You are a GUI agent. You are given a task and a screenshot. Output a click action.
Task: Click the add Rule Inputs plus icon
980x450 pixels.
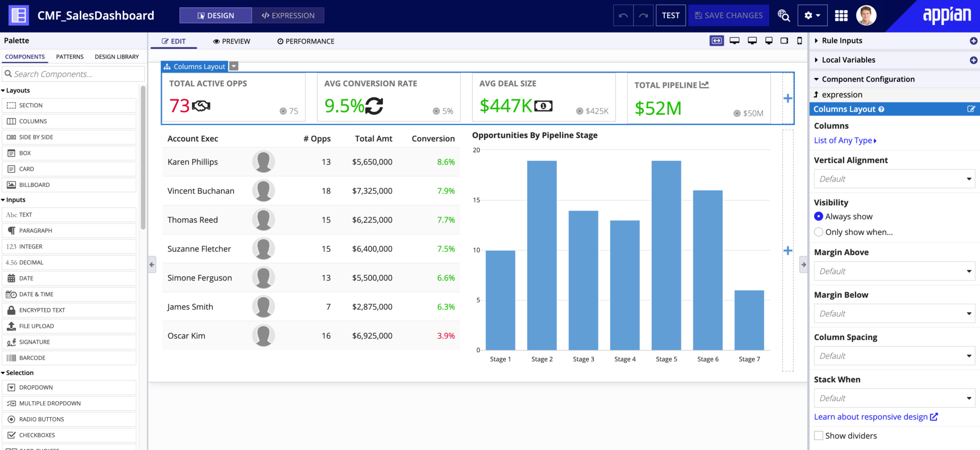click(973, 41)
